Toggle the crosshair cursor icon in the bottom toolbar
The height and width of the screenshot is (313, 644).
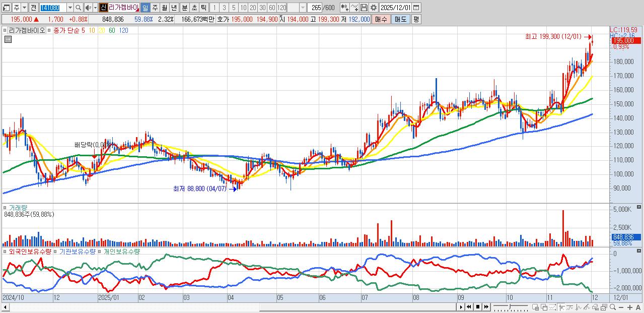point(562,307)
